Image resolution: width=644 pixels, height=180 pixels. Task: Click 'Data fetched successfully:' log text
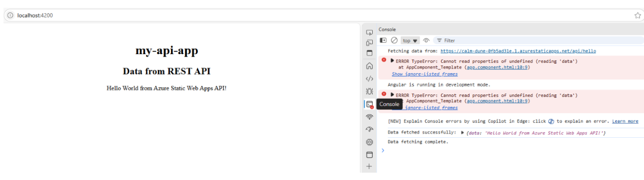[x=422, y=133]
